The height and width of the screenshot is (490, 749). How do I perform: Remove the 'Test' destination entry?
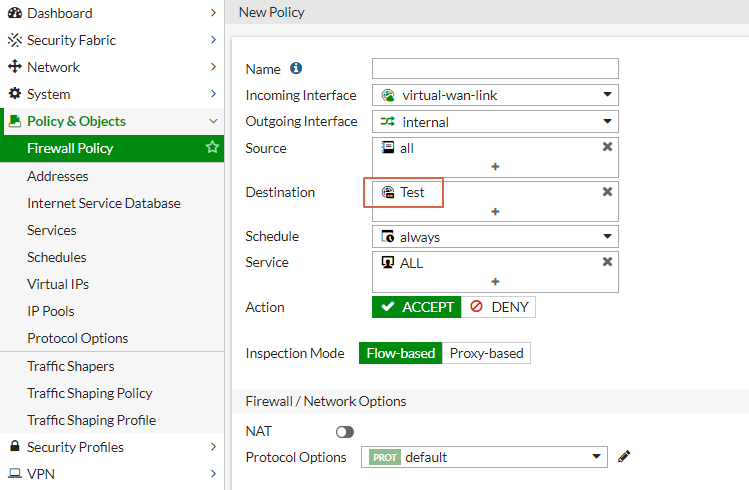click(607, 192)
